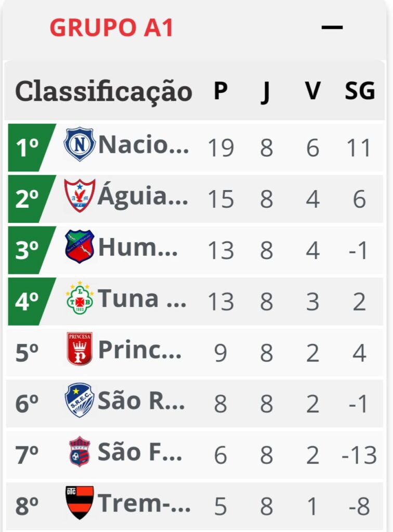The image size is (393, 532).
Task: Click the J games column header
Action: (x=266, y=92)
